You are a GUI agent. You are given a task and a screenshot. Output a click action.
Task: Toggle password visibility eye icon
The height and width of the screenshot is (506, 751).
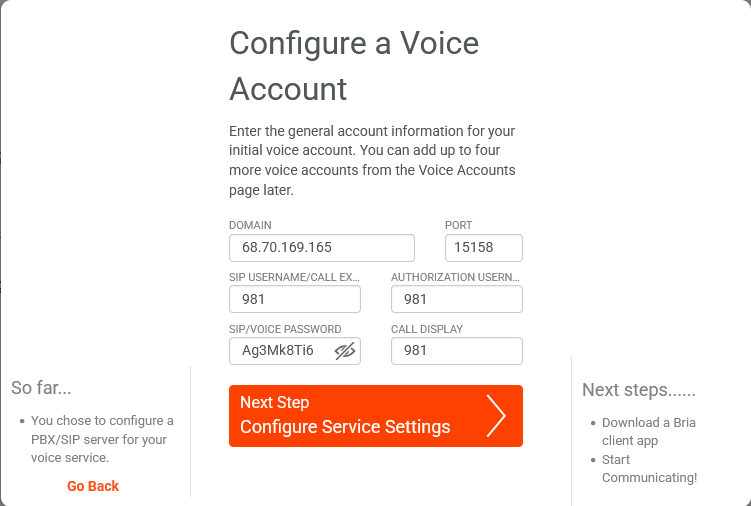(345, 351)
